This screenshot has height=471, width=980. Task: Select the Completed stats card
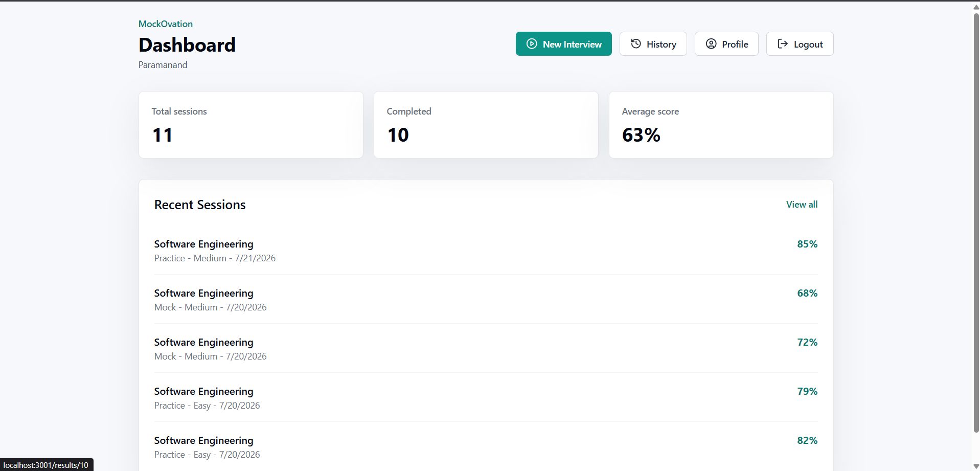486,125
